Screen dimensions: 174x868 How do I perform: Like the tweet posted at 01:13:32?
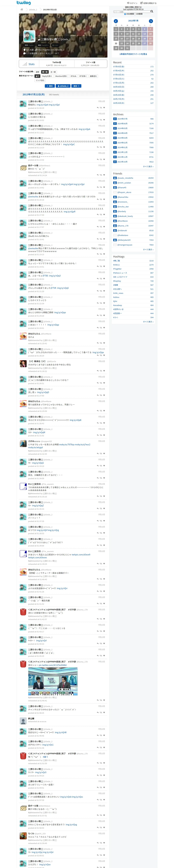tap(104, 160)
